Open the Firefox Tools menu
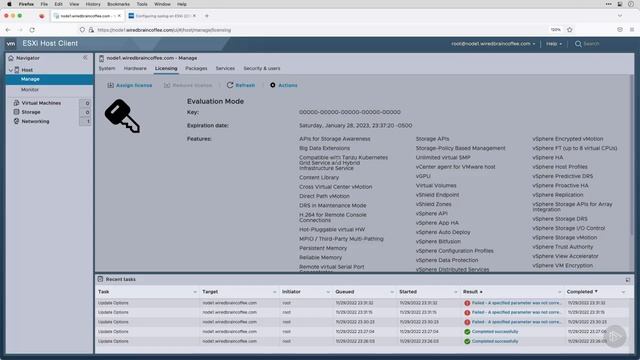 [x=142, y=4]
